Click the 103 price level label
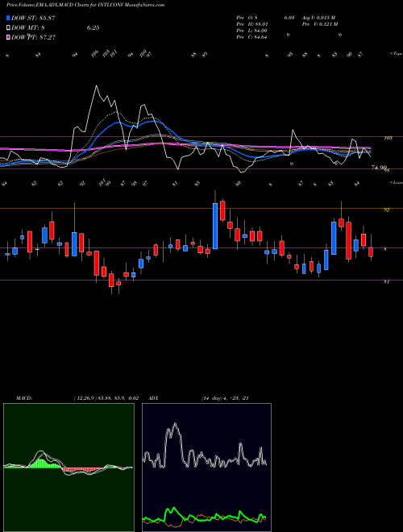Image resolution: width=403 pixels, height=532 pixels. pyautogui.click(x=388, y=138)
